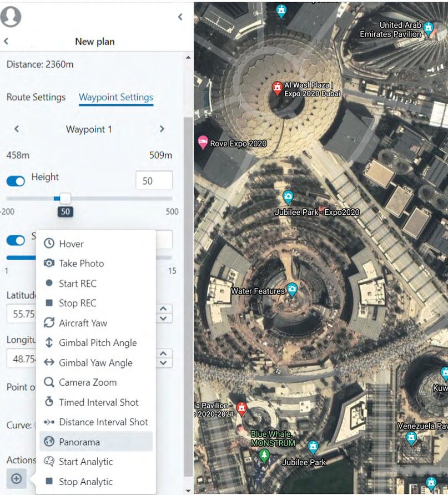This screenshot has height=495, width=448.
Task: Toggle the Speed switch below Height
Action: pyautogui.click(x=16, y=240)
